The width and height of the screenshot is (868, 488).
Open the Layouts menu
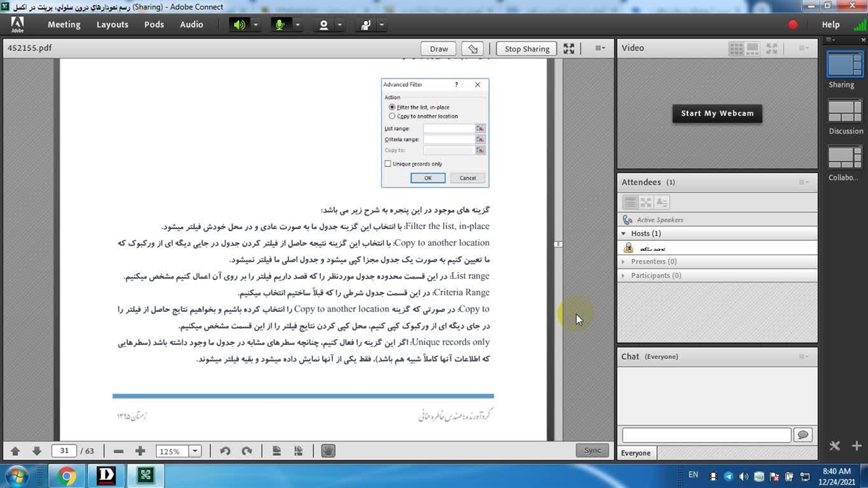(x=112, y=24)
